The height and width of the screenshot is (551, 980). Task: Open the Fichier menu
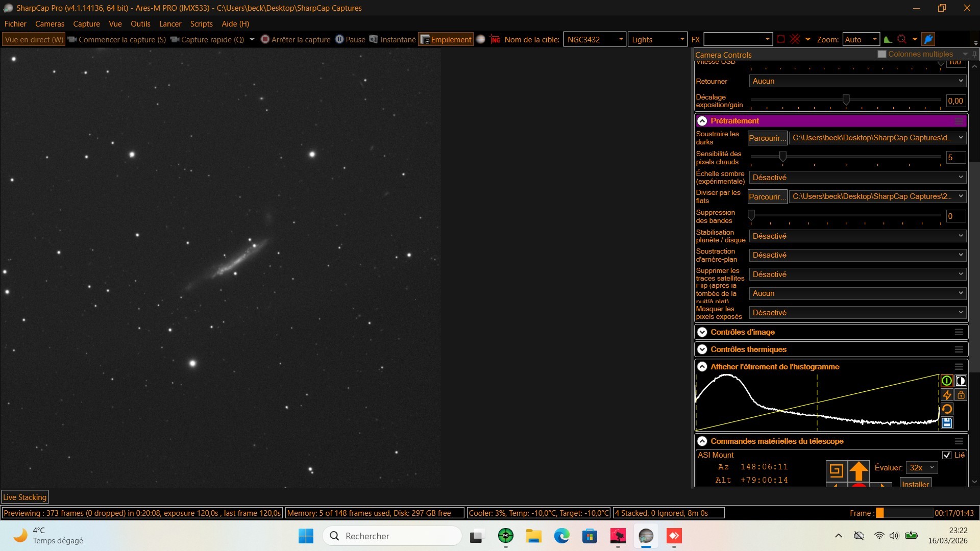[15, 24]
